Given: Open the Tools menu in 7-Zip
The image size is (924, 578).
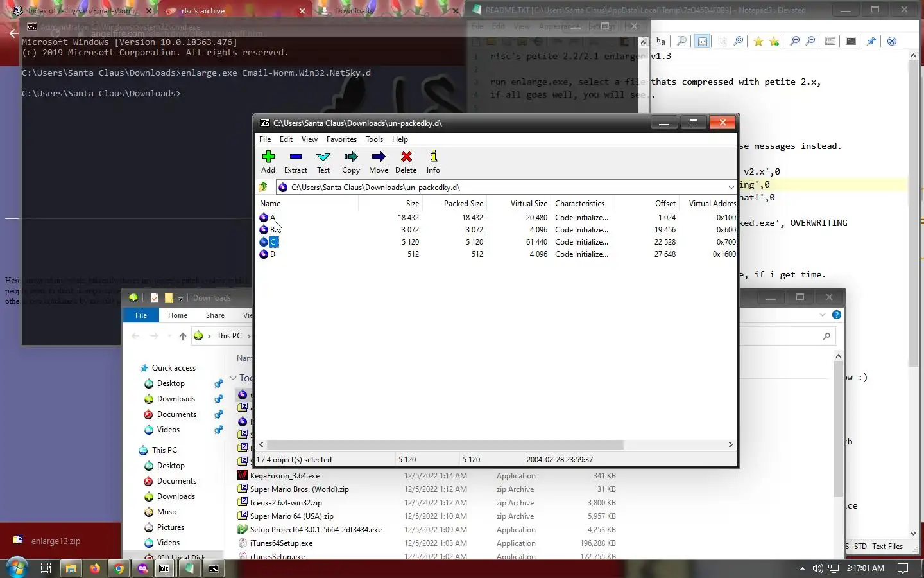Looking at the screenshot, I should click(x=374, y=139).
